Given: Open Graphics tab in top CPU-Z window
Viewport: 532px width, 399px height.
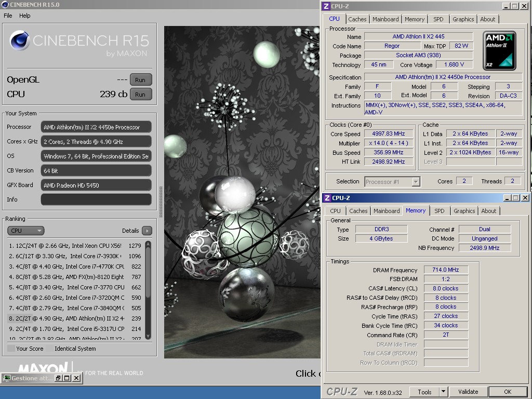Looking at the screenshot, I should (463, 19).
